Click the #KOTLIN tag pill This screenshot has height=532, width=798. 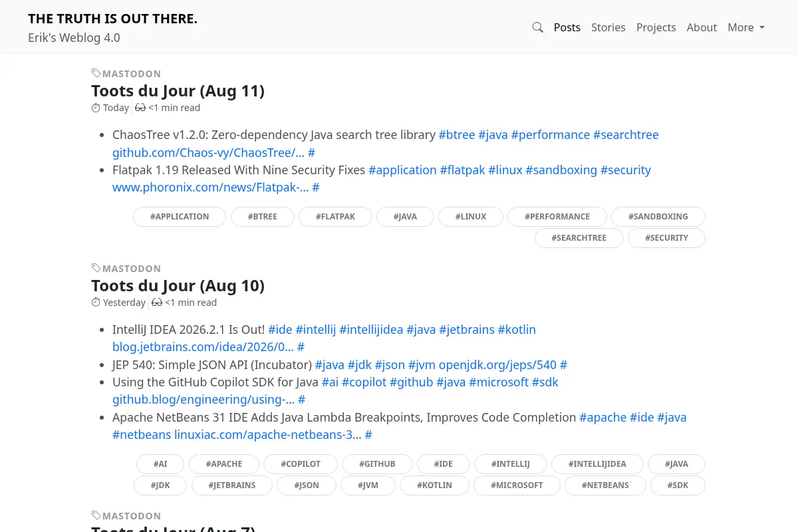point(434,485)
